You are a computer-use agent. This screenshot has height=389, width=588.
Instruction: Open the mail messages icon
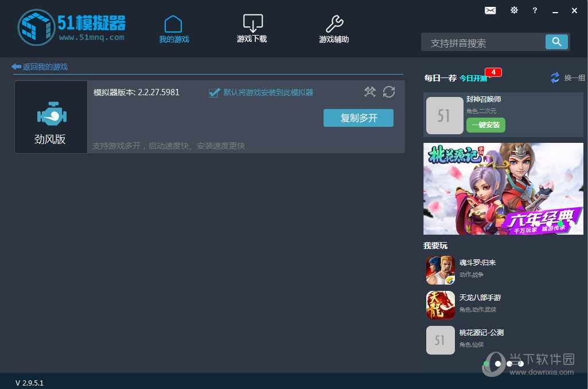(490, 10)
